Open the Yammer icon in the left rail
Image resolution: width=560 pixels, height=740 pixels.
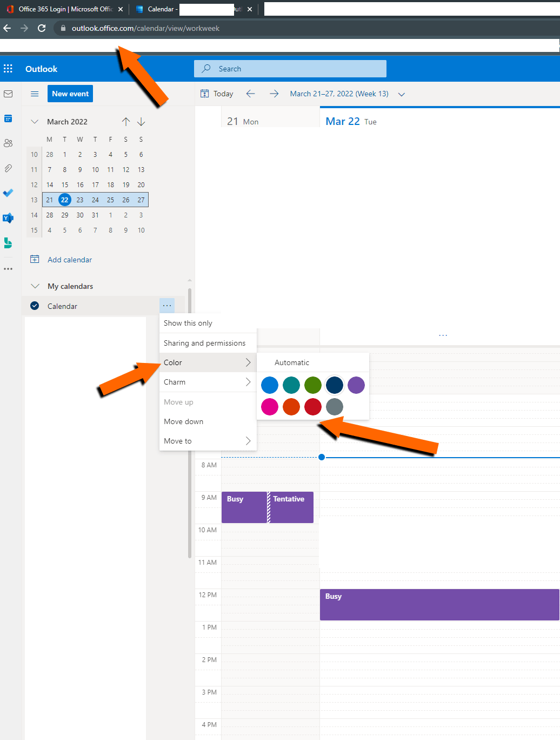coord(8,218)
